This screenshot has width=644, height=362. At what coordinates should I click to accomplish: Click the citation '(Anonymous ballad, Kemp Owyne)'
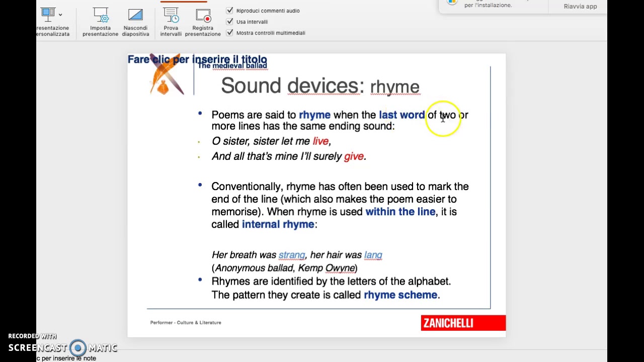click(x=285, y=268)
